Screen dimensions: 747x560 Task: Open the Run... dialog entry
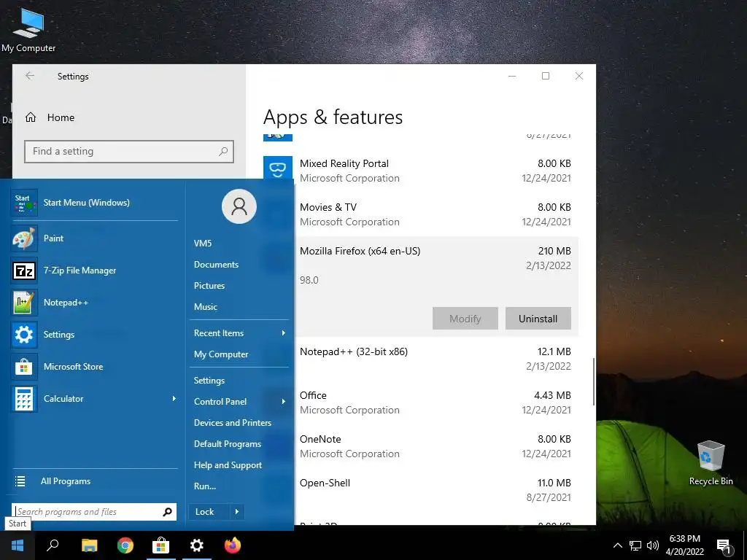205,486
